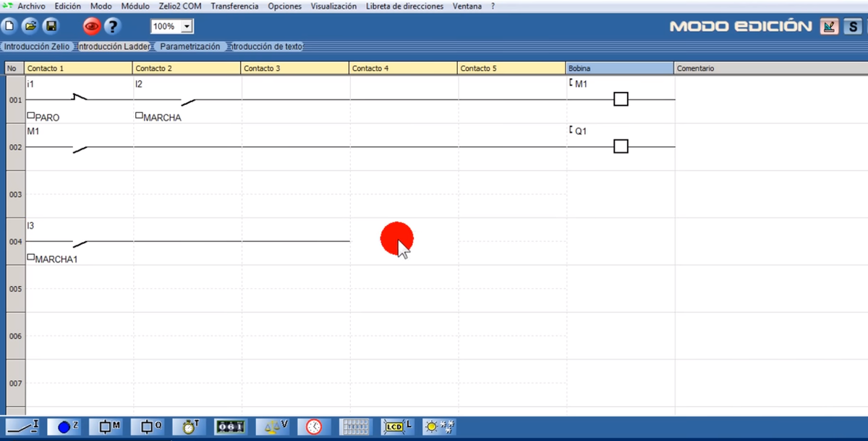Switch to Introducción de texto tab

point(265,46)
